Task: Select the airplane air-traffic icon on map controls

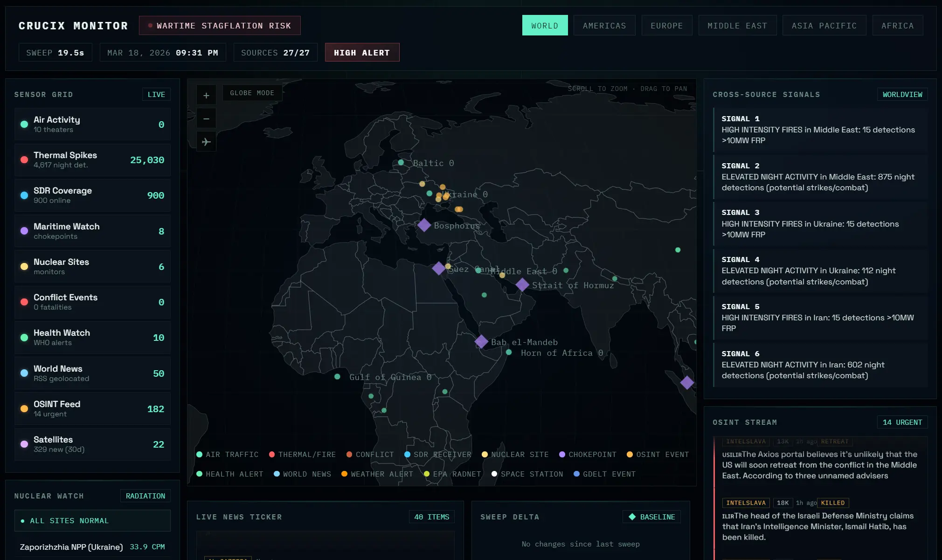Action: 206,142
